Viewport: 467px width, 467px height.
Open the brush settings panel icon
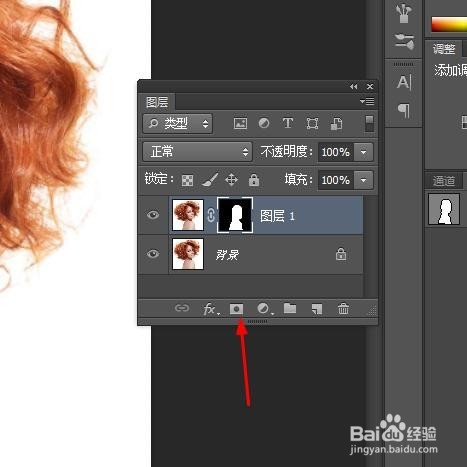[404, 41]
